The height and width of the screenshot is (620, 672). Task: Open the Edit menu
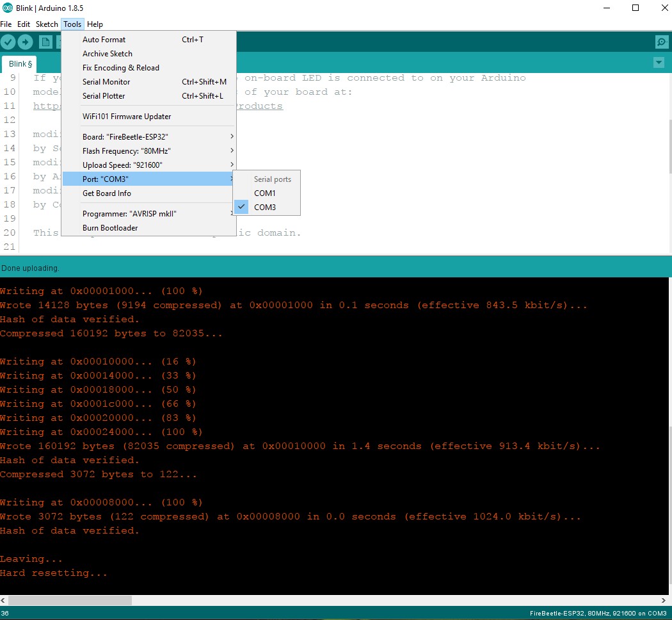tap(24, 24)
